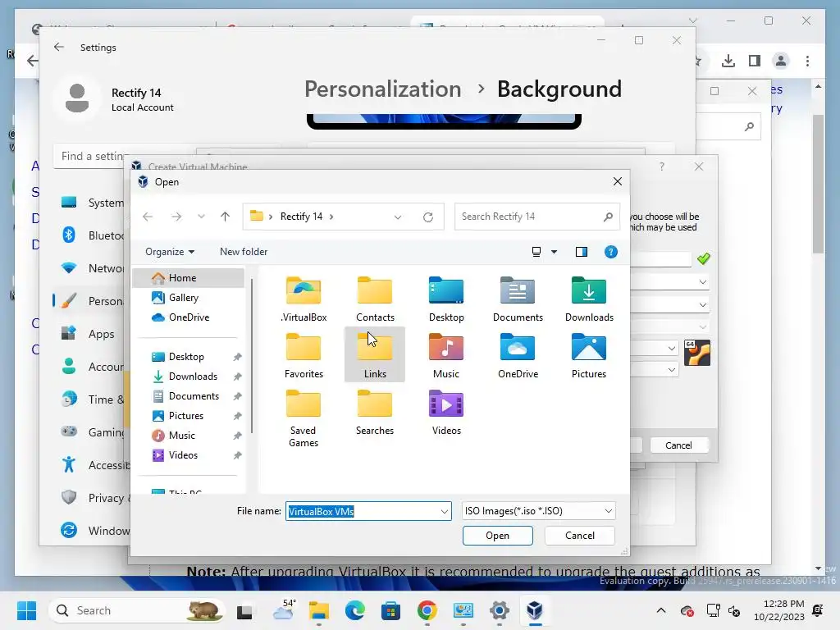Go back in the Settings window
The width and height of the screenshot is (840, 630).
[59, 47]
